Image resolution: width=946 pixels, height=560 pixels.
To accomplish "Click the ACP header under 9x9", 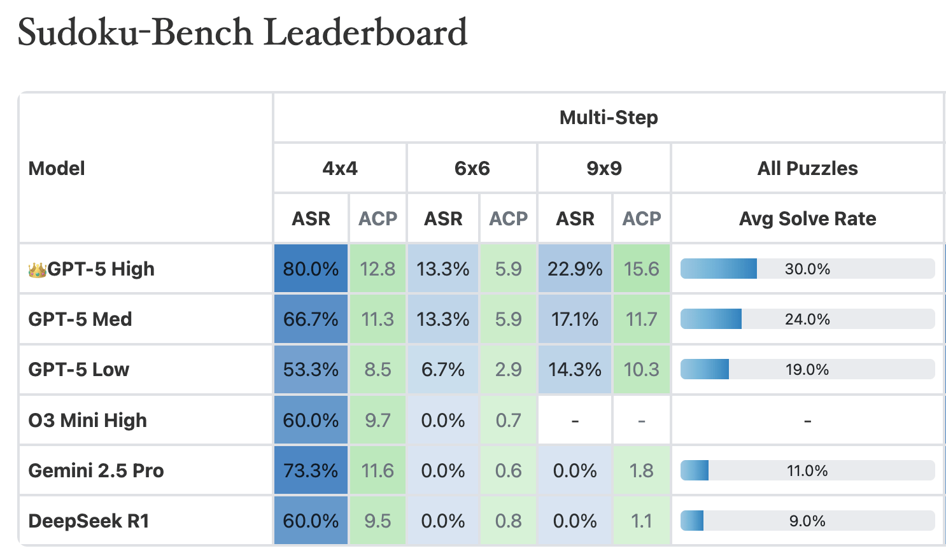I will click(x=641, y=218).
